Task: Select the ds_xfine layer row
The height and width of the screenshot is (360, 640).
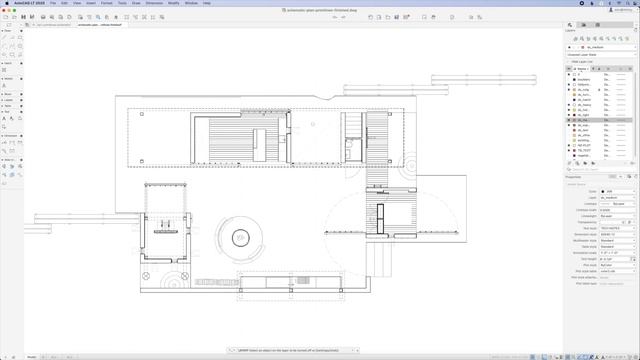Action: (x=600, y=135)
